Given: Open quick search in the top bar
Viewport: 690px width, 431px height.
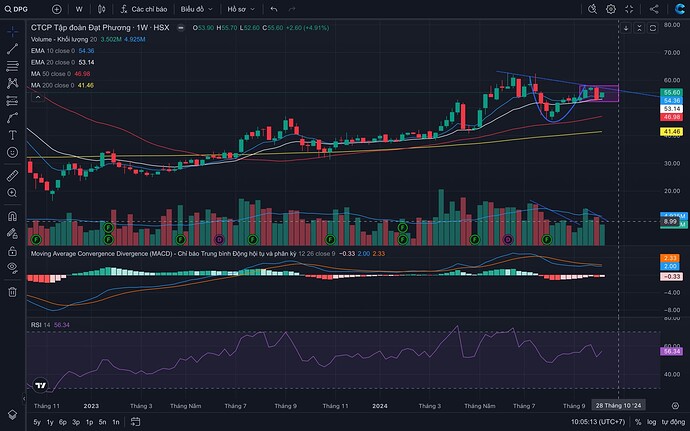Looking at the screenshot, I should point(592,9).
